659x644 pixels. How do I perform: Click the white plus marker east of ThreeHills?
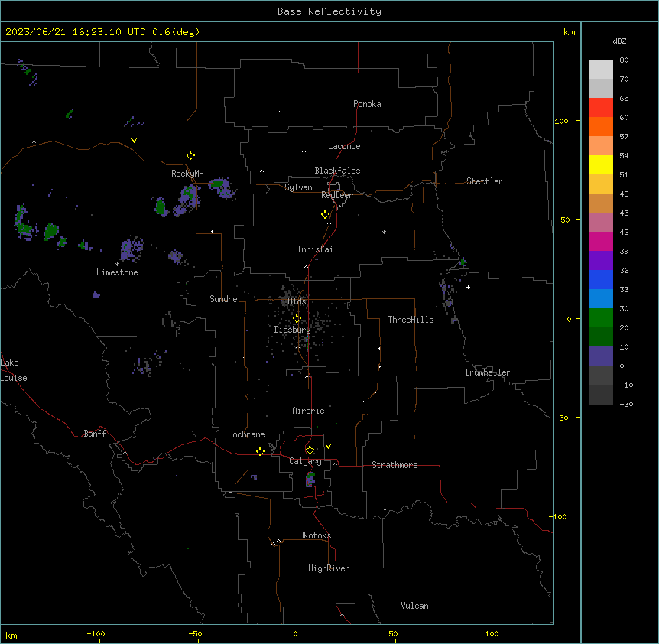[468, 287]
